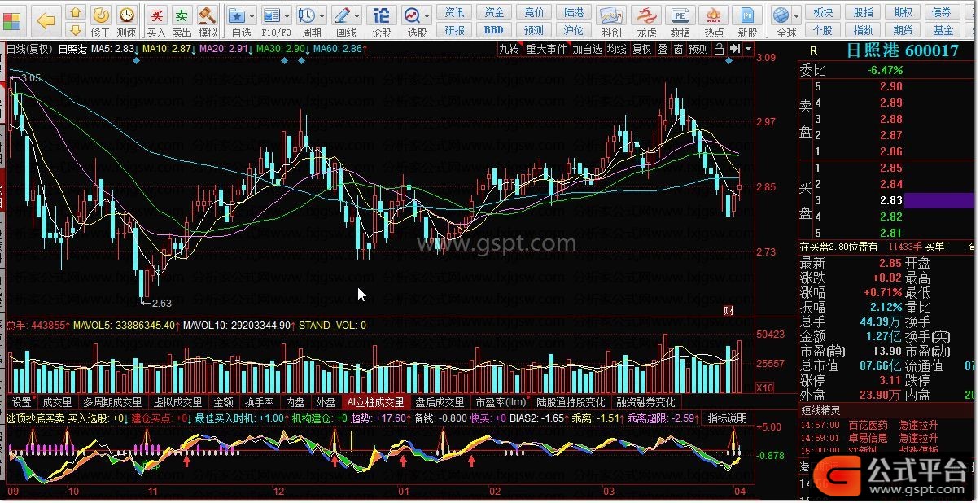
Task: Click the 竞价 auction button
Action: (534, 12)
